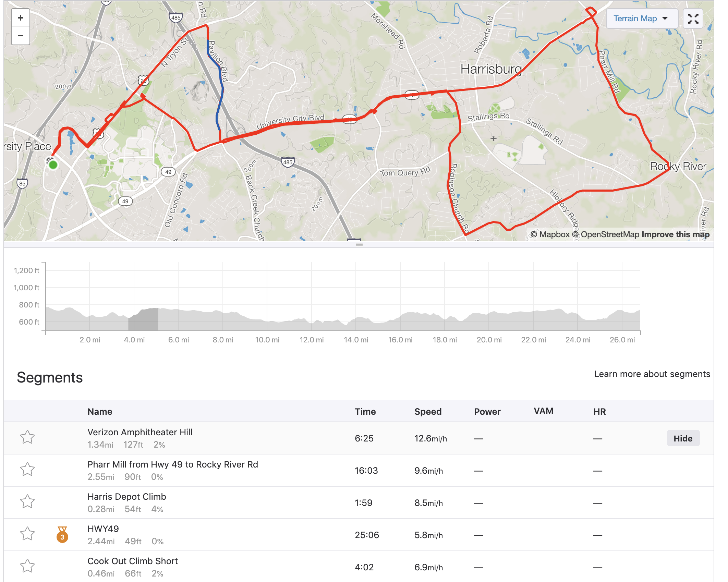Enter fullscreen map view

(693, 19)
